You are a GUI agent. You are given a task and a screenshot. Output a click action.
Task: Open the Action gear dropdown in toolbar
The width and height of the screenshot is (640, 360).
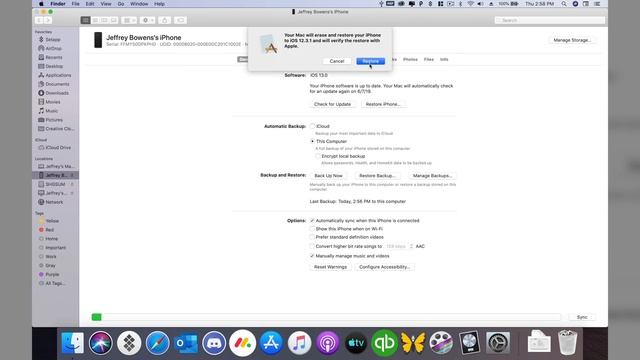click(147, 20)
